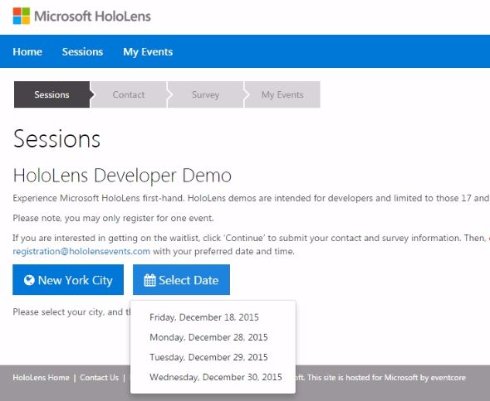490x401 pixels.
Task: Select the Contact step tab
Action: [129, 95]
